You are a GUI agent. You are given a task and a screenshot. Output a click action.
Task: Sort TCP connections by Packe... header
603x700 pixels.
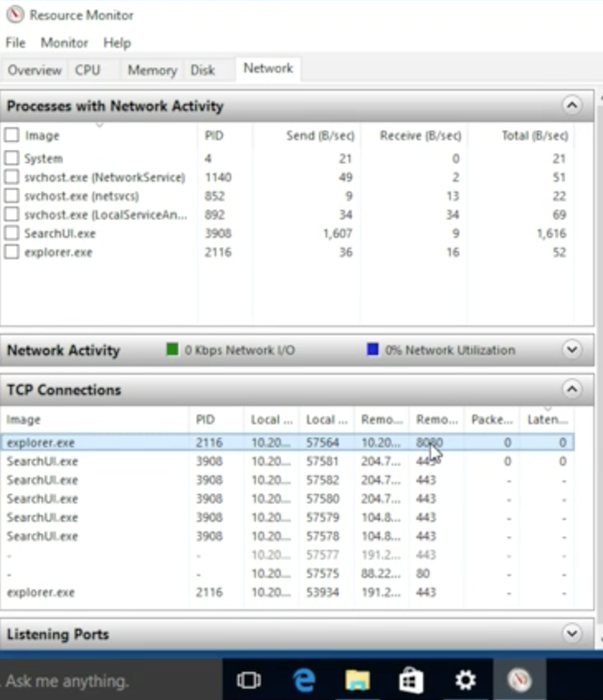(x=491, y=419)
